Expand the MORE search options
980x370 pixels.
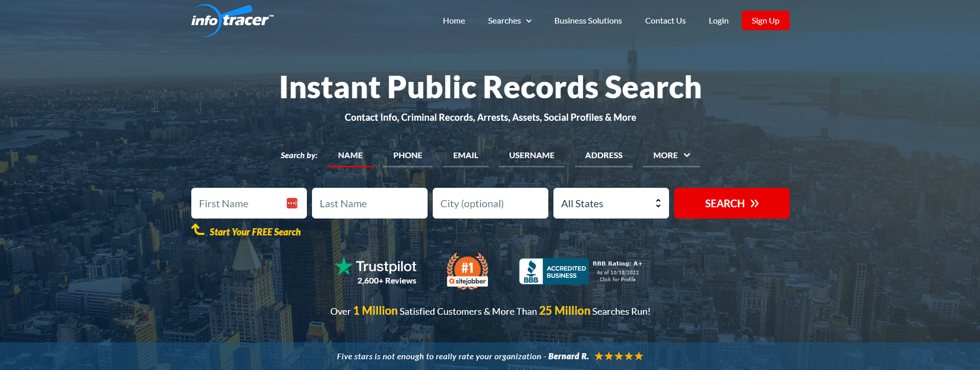click(x=671, y=155)
